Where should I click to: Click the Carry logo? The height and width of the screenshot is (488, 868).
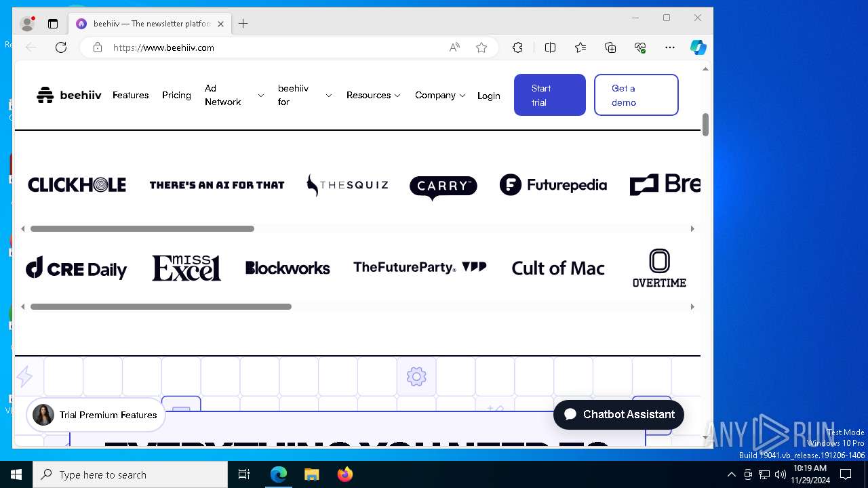[443, 188]
